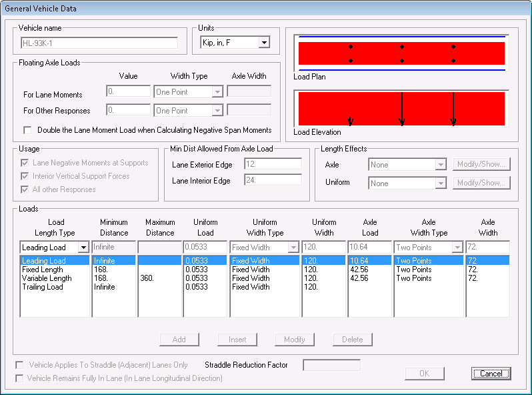Click the Lane Exterior Edge field
Image resolution: width=532 pixels, height=395 pixels.
point(273,164)
